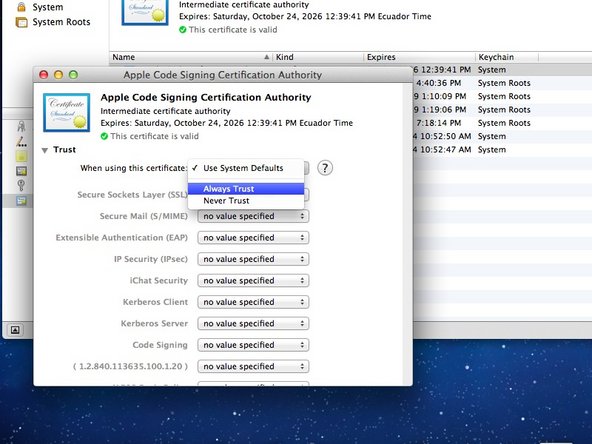Click the Code Signing label in trust settings
Screen dimensions: 592x444
pos(160,345)
